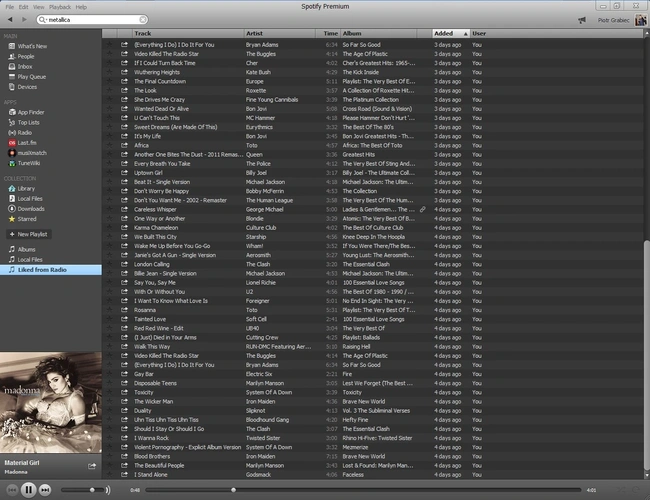This screenshot has width=650, height=500.
Task: Open the Material Girl track title link
Action: (x=22, y=463)
